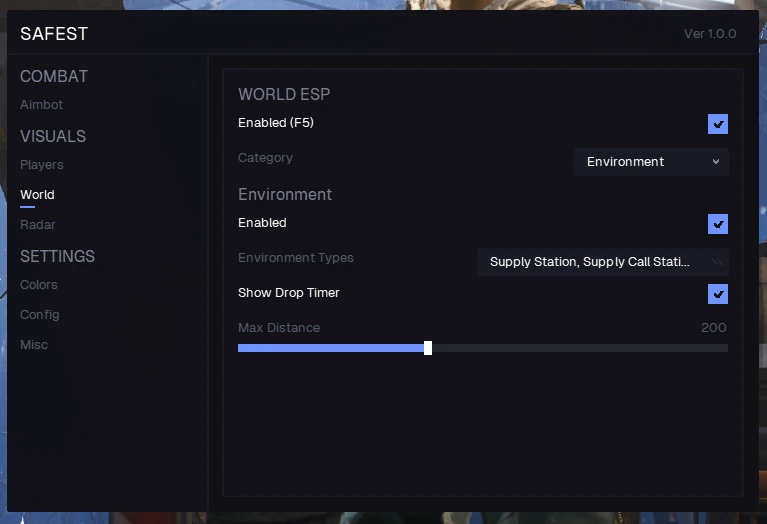
Task: Click the COMBAT section header
Action: (54, 76)
